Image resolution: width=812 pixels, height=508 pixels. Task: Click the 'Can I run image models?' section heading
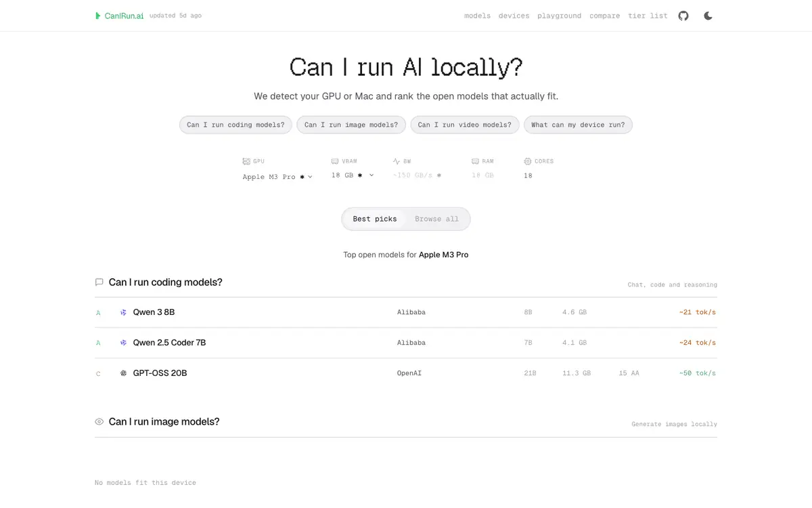point(164,421)
